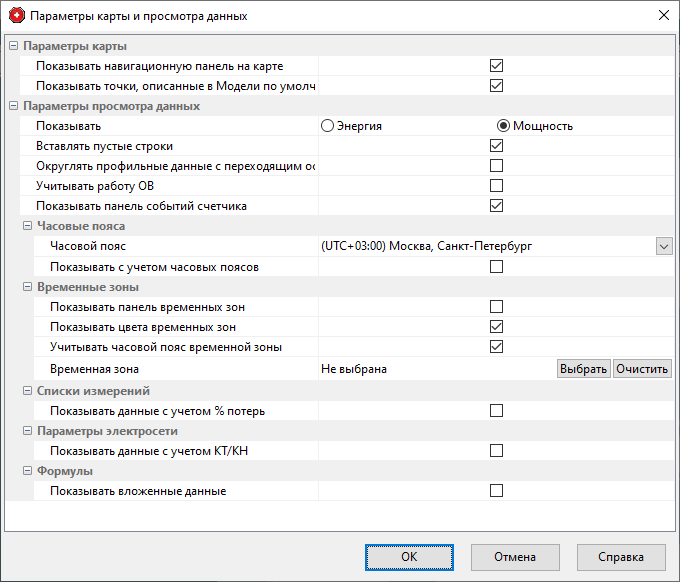Click the red application icon in title bar
This screenshot has height=582, width=680.
point(17,16)
